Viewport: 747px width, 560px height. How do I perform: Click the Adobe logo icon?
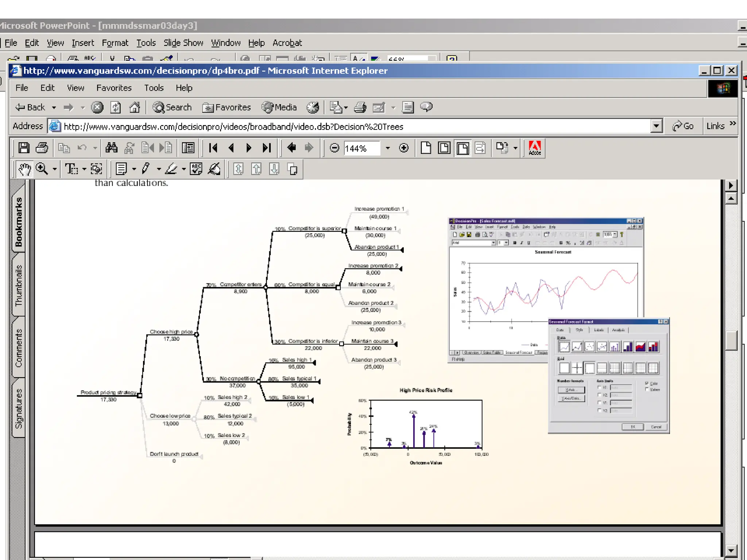[535, 148]
